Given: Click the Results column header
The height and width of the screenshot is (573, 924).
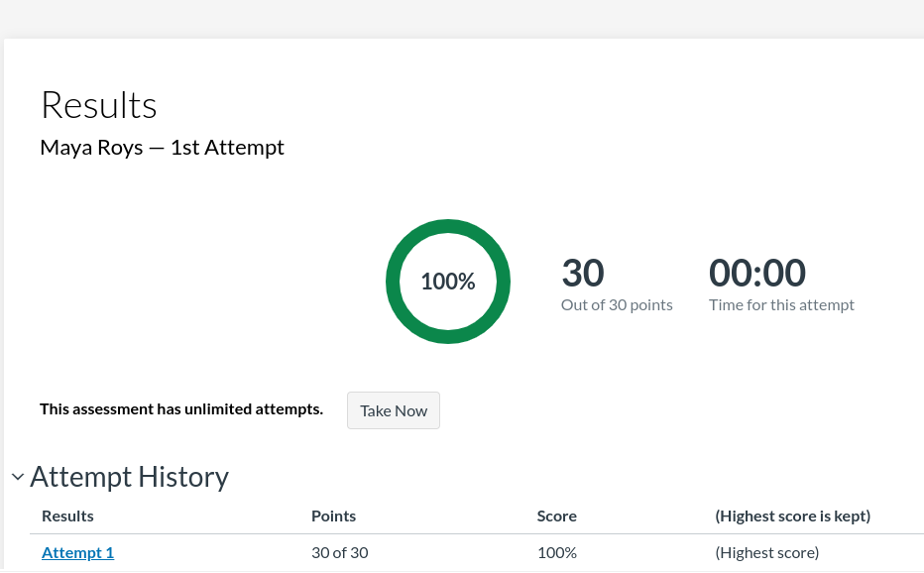Looking at the screenshot, I should click(67, 516).
